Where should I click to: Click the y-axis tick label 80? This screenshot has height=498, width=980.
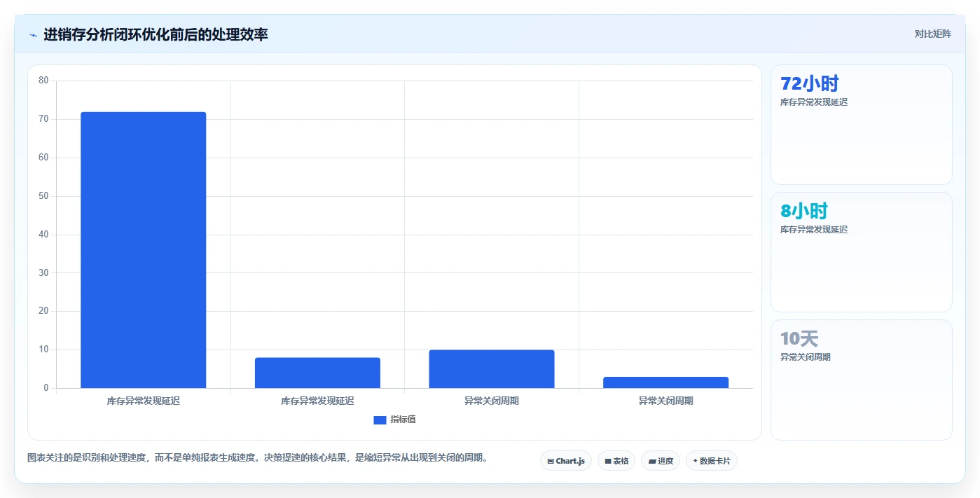(43, 81)
